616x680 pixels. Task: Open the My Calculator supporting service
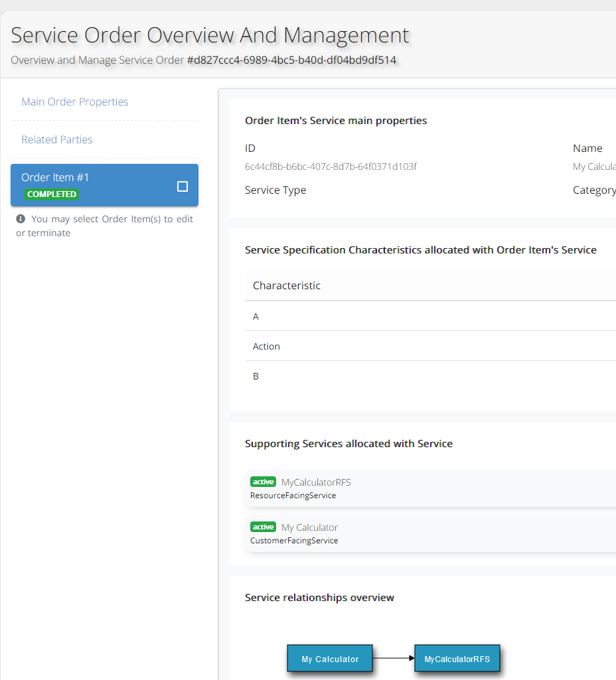(x=309, y=527)
